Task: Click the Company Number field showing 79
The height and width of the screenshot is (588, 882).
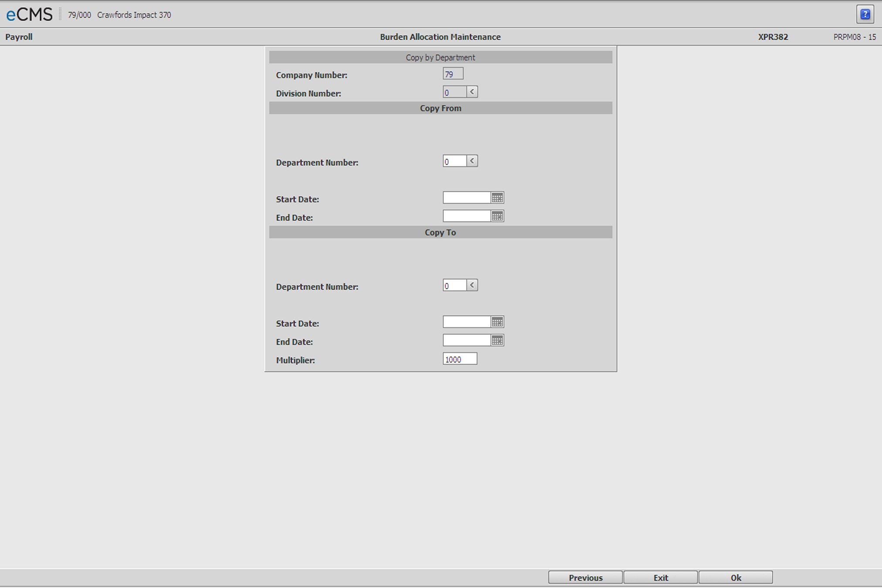Action: [453, 73]
